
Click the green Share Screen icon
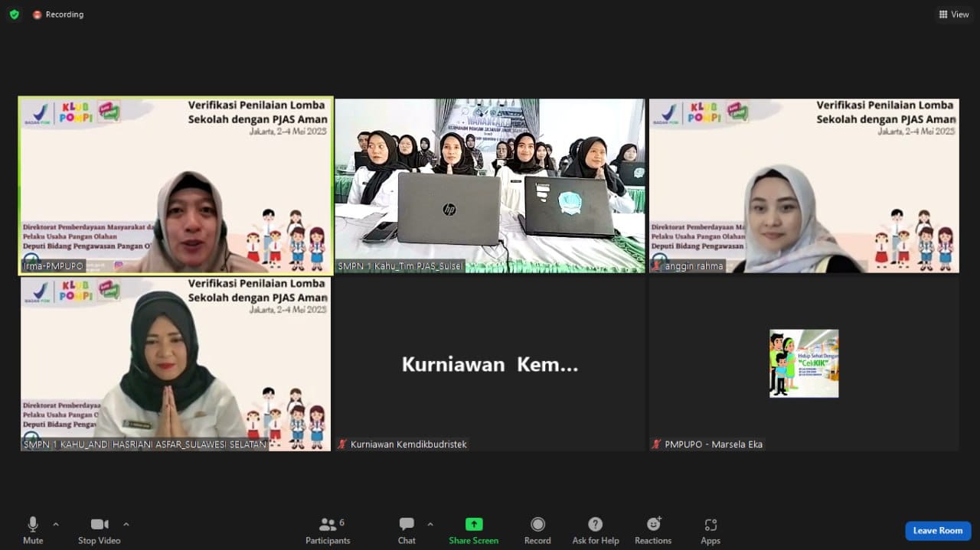tap(474, 525)
